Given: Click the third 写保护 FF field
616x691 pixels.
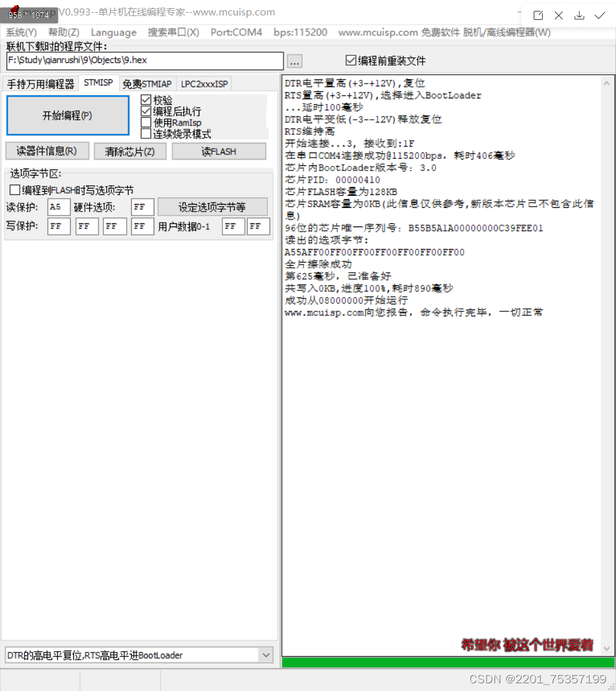Looking at the screenshot, I should [x=114, y=226].
